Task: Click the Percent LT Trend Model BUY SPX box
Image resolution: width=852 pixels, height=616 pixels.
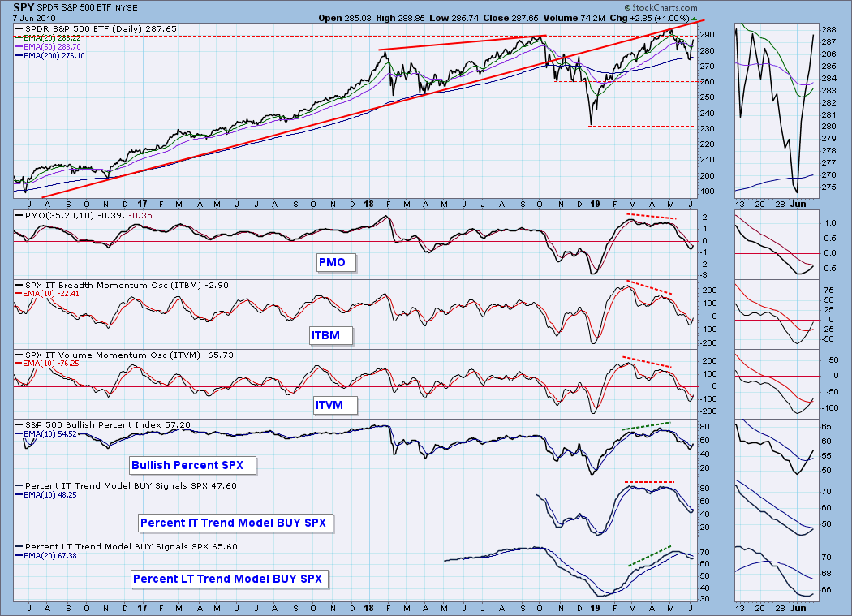Action: [230, 579]
